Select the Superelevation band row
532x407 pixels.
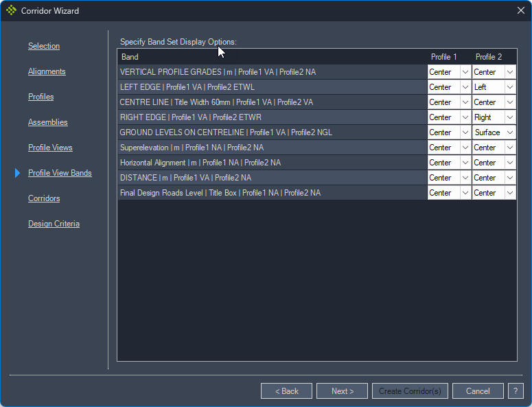[272, 148]
